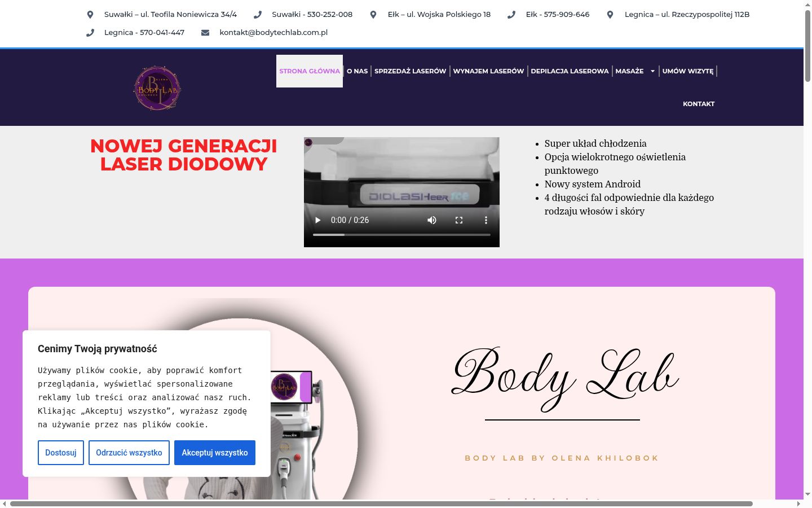The height and width of the screenshot is (508, 812).
Task: Click the horizontal scrollbar thumb
Action: pos(381,503)
